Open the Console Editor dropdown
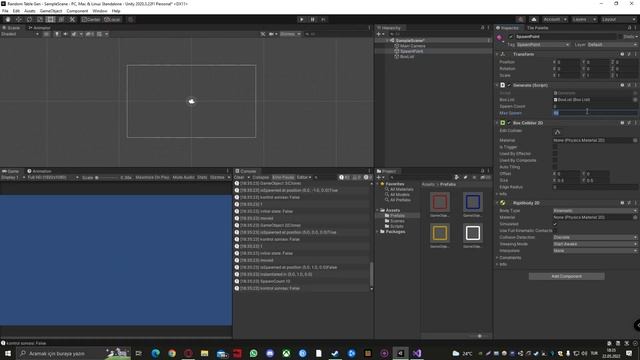640x360 pixels. point(304,177)
